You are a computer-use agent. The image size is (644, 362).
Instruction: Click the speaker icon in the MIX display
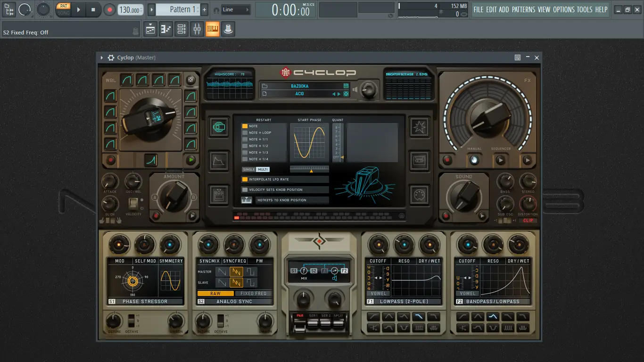(x=335, y=278)
